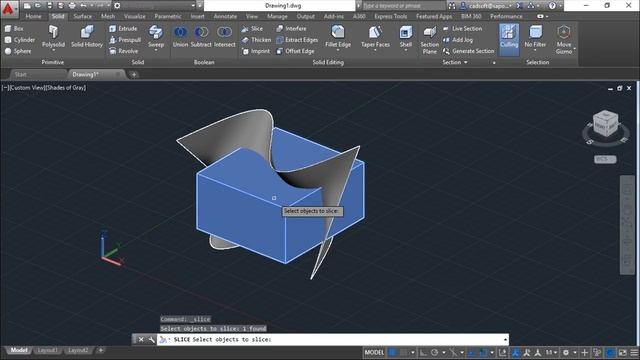Viewport: 640px width, 360px height.
Task: Close the command line with X
Action: click(x=141, y=340)
